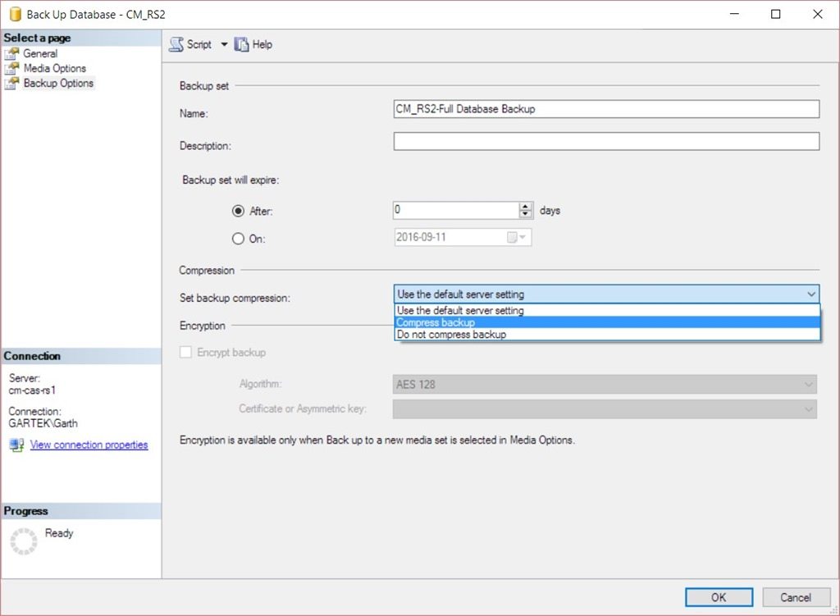Viewport: 840px width, 616px height.
Task: Click the Script toolbar label
Action: point(199,44)
